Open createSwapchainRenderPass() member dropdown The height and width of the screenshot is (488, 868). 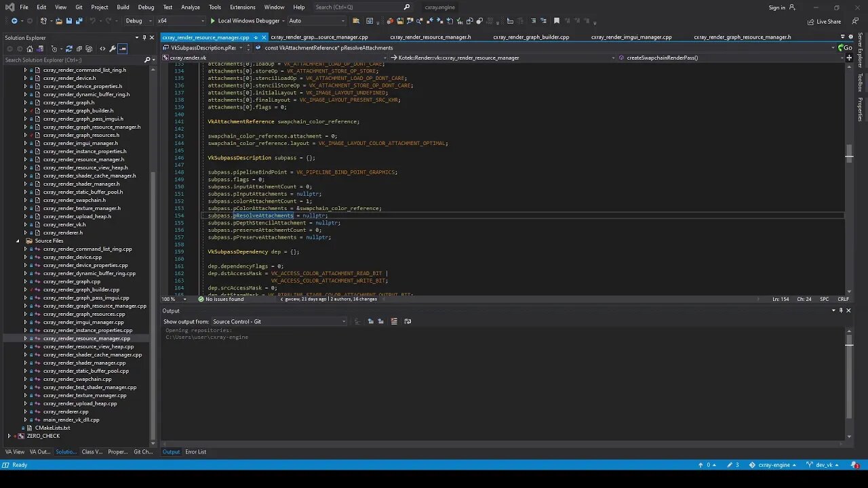[x=729, y=58]
